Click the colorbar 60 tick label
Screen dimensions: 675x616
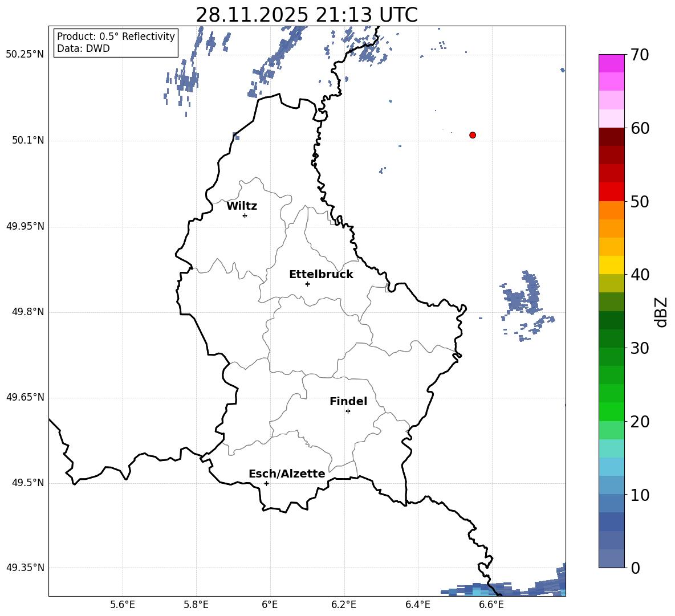640,128
